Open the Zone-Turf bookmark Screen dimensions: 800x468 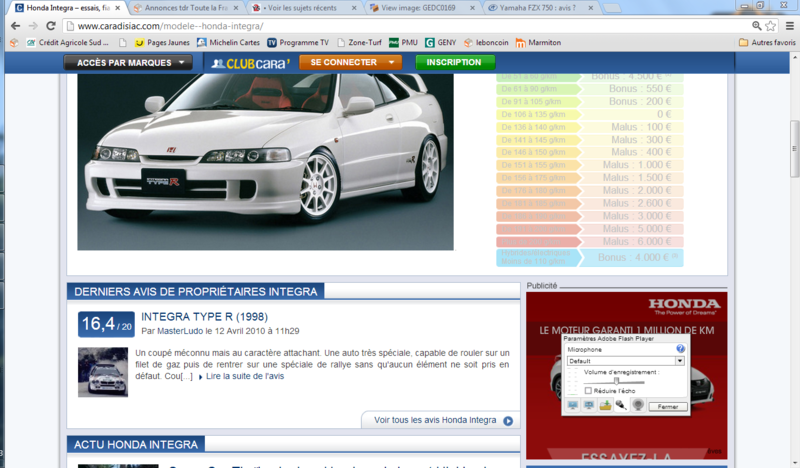pos(359,43)
